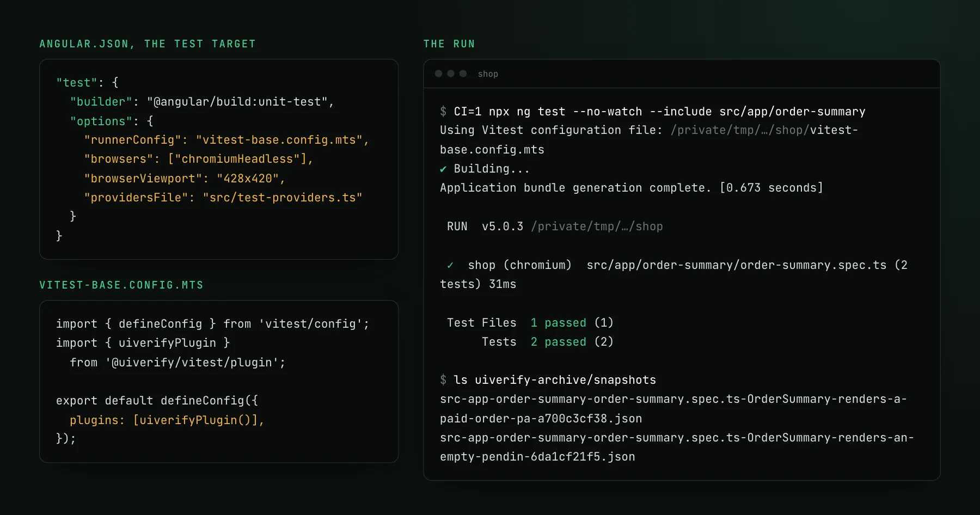980x515 pixels.
Task: Click the '@uiverify/vitest/plugin' import path
Action: (x=192, y=363)
